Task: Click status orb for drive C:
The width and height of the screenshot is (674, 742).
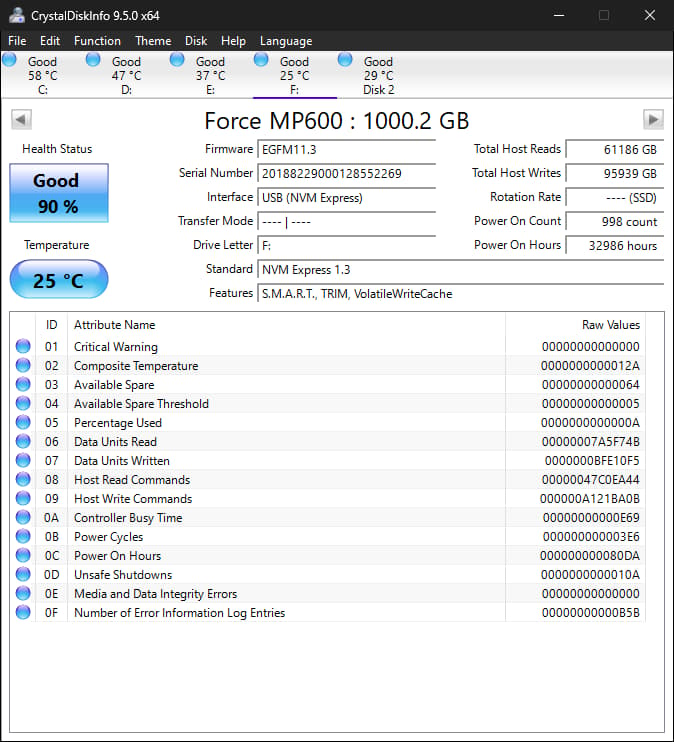Action: tap(9, 60)
